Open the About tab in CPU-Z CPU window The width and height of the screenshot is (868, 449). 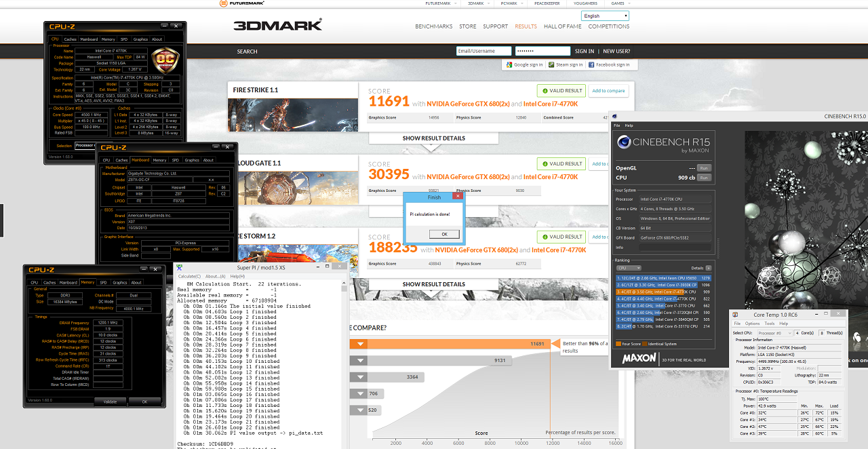pyautogui.click(x=157, y=39)
